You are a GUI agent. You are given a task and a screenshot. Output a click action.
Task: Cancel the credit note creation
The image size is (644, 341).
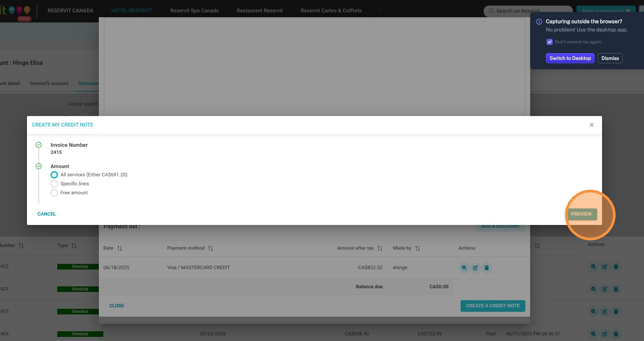(46, 214)
